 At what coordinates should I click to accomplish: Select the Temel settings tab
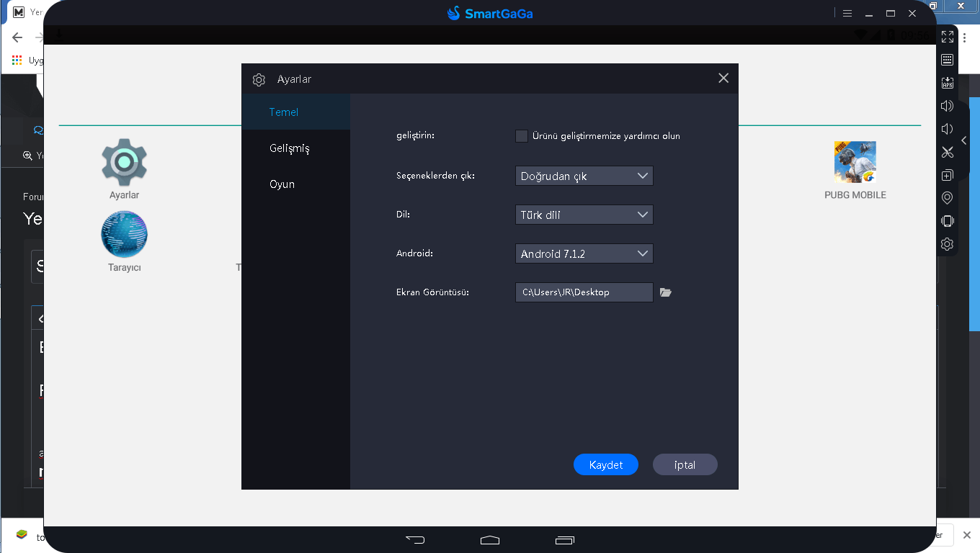pos(296,112)
